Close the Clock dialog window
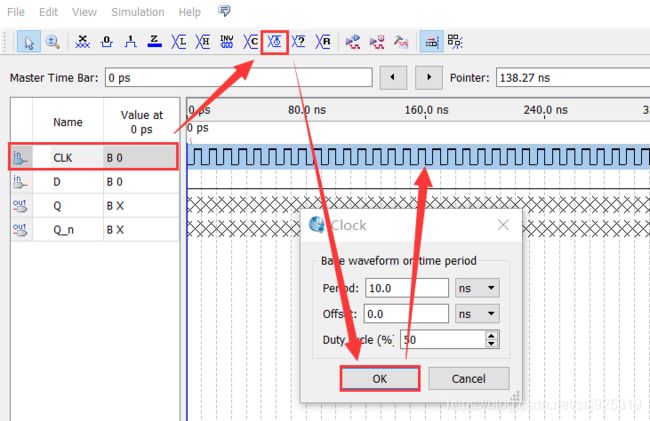Viewport: 650px width, 421px height. coord(503,225)
